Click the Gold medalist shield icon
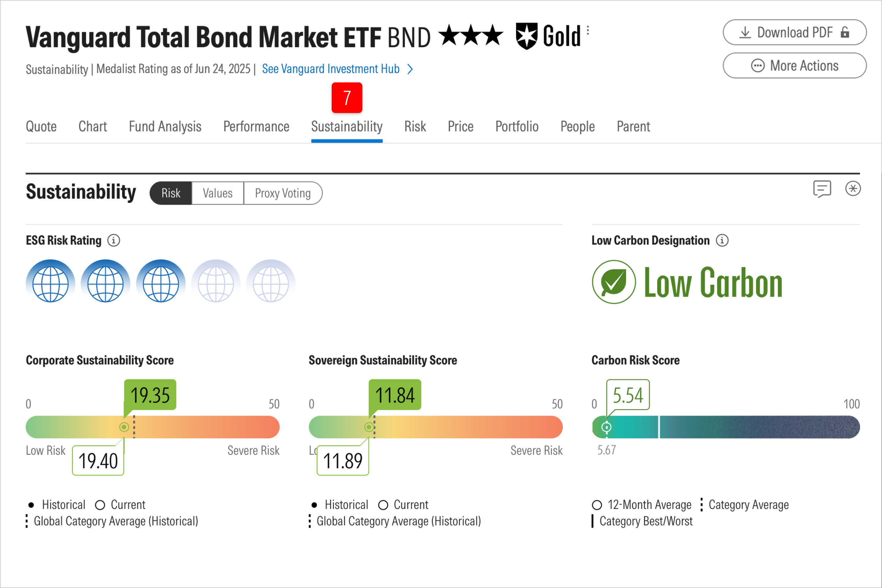Viewport: 882px width, 588px height. click(526, 36)
